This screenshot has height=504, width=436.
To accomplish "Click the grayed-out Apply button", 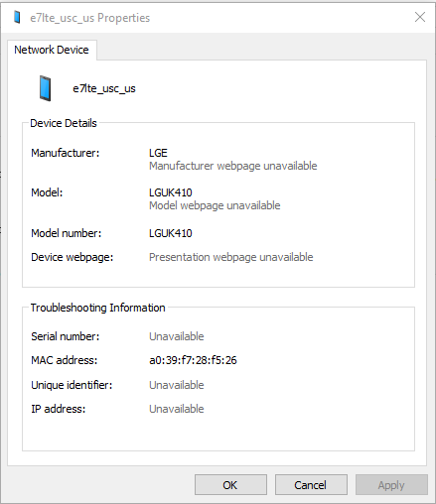I will (391, 485).
